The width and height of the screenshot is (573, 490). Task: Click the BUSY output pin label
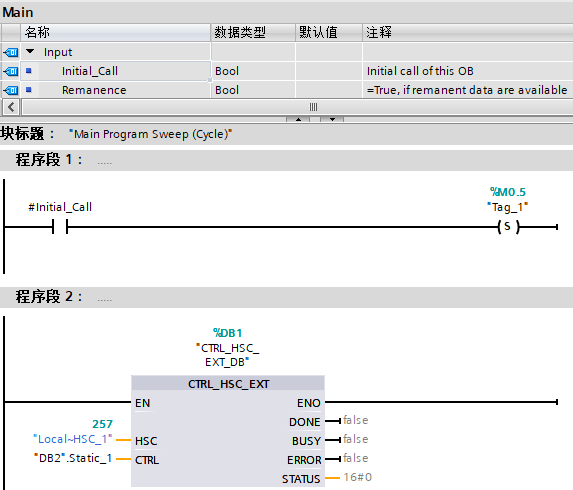(306, 441)
